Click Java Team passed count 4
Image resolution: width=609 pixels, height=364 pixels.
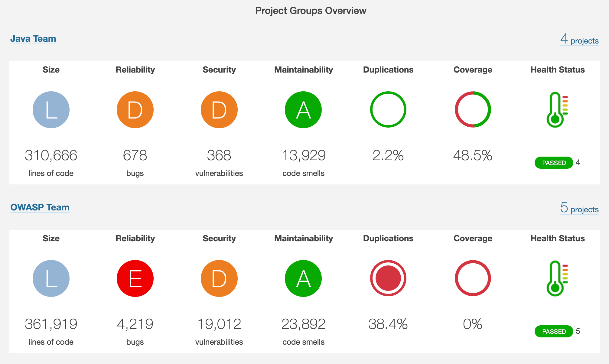click(x=578, y=163)
